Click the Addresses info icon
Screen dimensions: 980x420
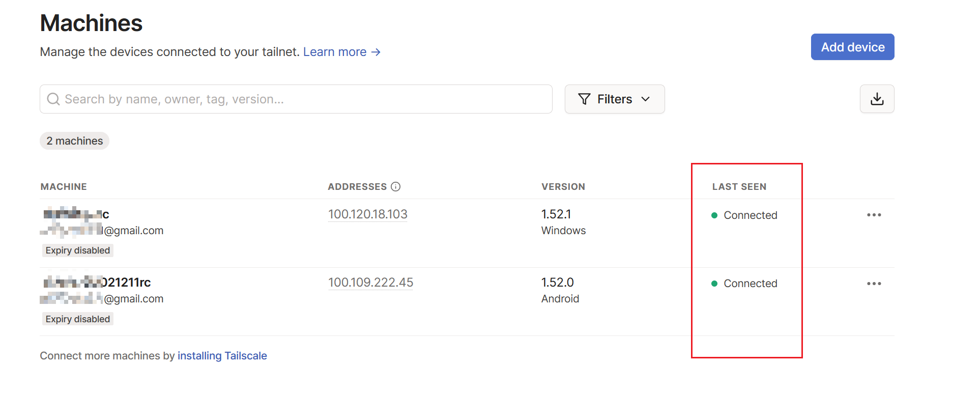395,187
